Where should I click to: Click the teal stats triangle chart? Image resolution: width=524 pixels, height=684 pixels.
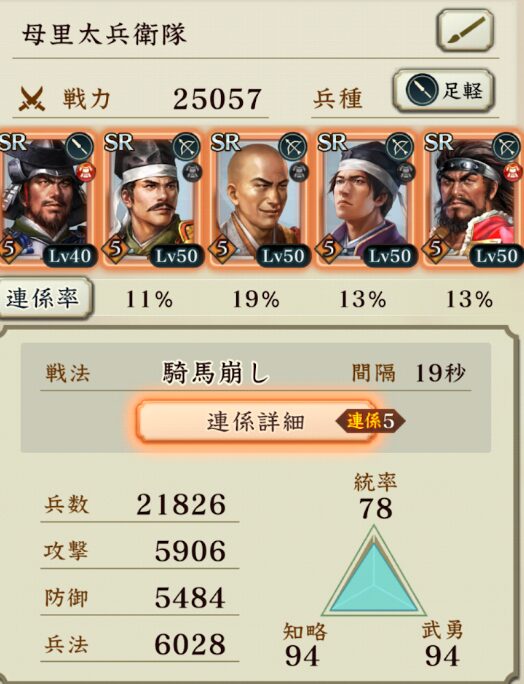coord(373,570)
